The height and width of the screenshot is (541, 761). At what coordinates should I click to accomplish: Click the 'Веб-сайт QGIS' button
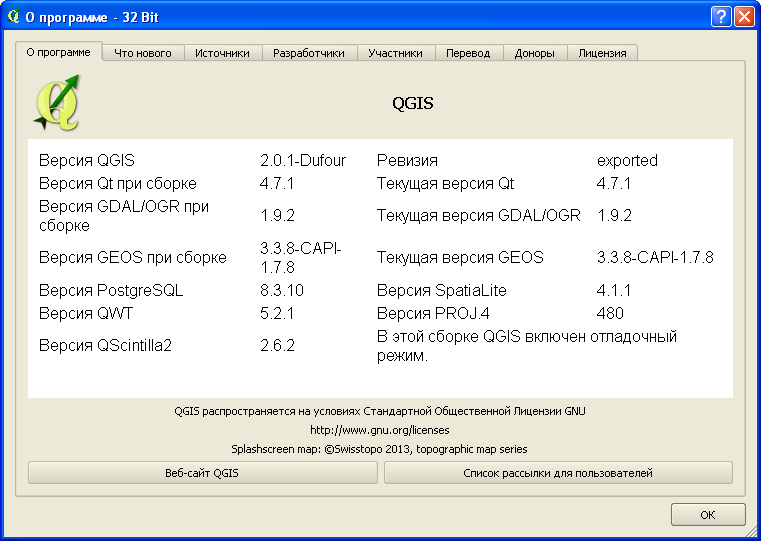click(202, 473)
